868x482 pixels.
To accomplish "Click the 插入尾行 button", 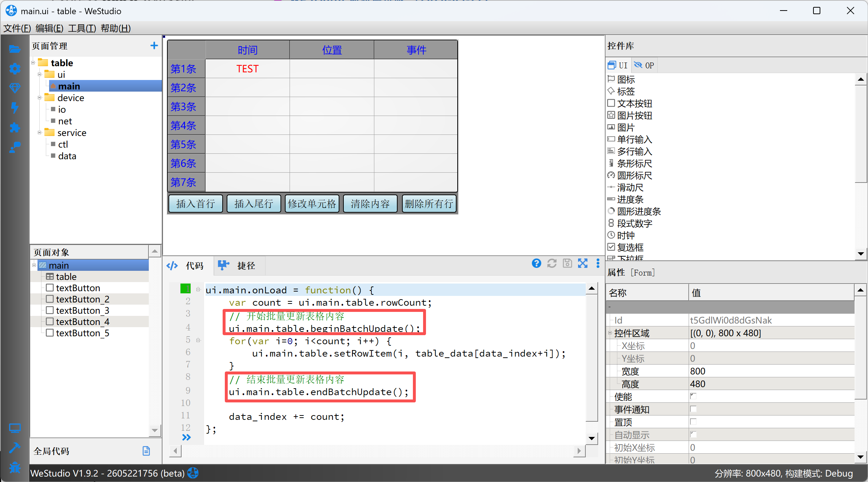I will pyautogui.click(x=254, y=204).
